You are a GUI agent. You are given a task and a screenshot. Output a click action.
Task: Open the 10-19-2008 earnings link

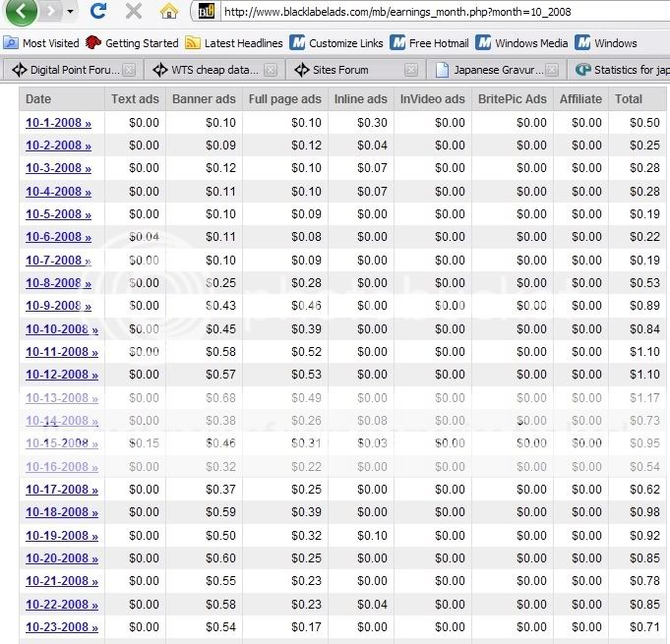pyautogui.click(x=62, y=536)
